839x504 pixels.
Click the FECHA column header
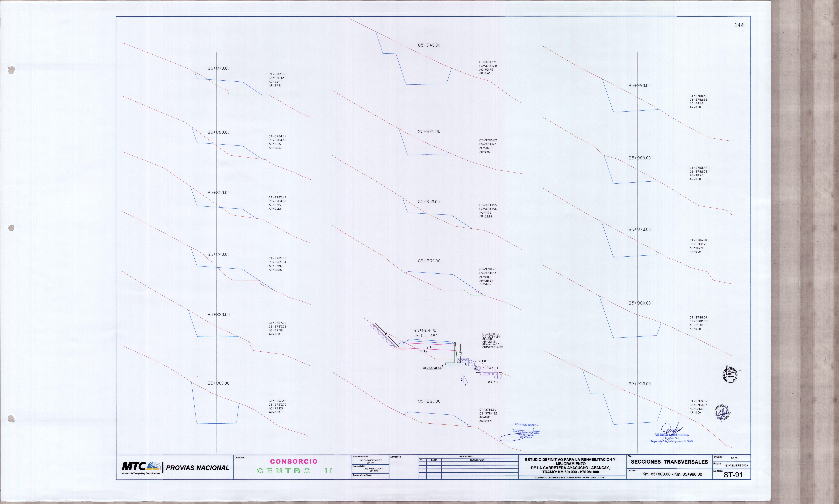pyautogui.click(x=433, y=460)
